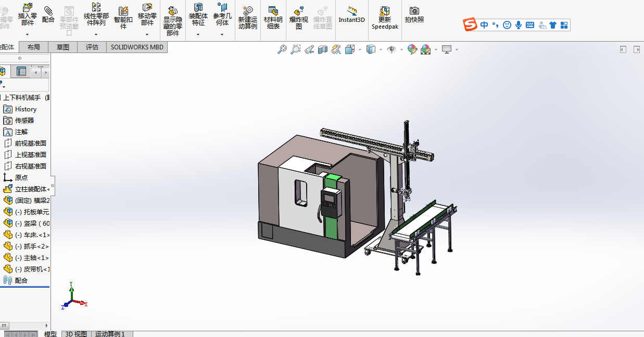The image size is (644, 337).
Task: Create a New Motion Study (新建运动算例)
Action: 248,17
